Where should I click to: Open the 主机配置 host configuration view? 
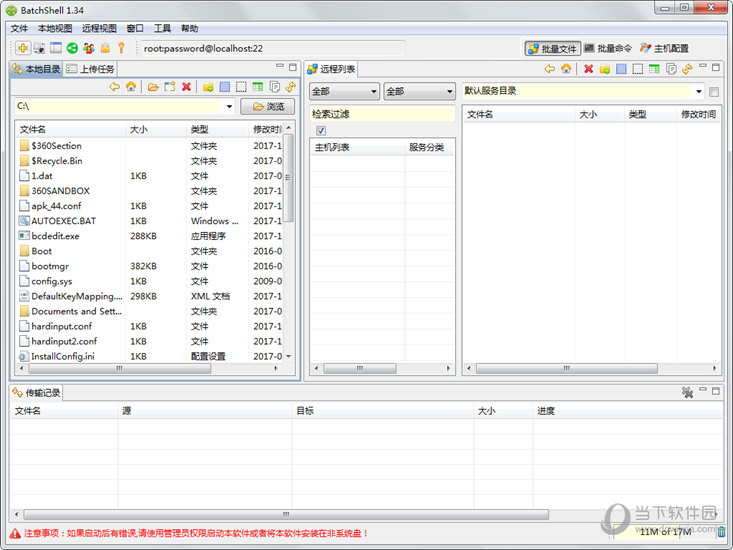(x=664, y=48)
